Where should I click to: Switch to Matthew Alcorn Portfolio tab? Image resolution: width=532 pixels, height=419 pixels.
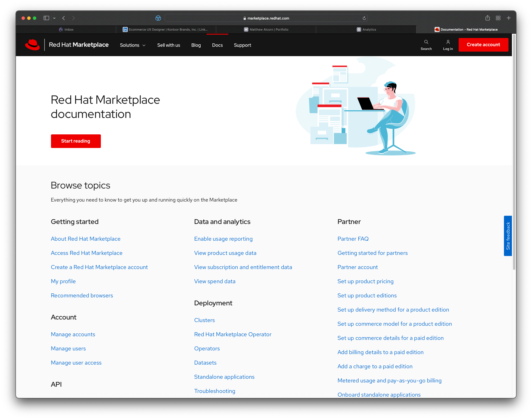(x=266, y=29)
